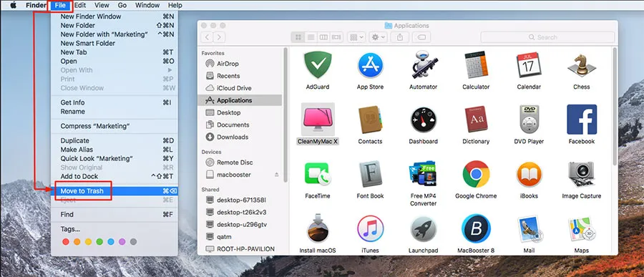Image resolution: width=644 pixels, height=277 pixels.
Task: Switch to icon view in Finder toolbar
Action: click(298, 37)
